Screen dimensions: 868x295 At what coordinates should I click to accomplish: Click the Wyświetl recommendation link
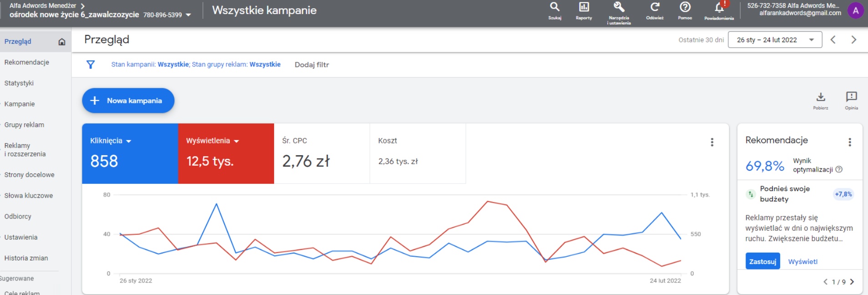click(x=802, y=262)
